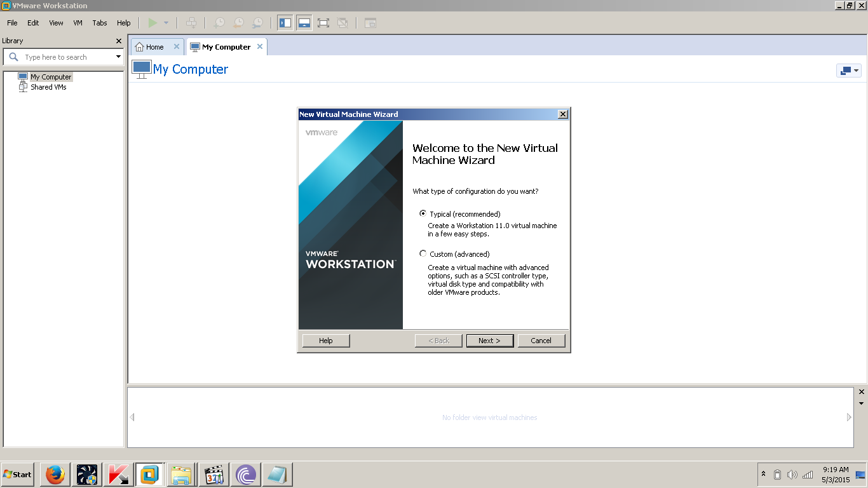Open the VM menu

click(78, 23)
